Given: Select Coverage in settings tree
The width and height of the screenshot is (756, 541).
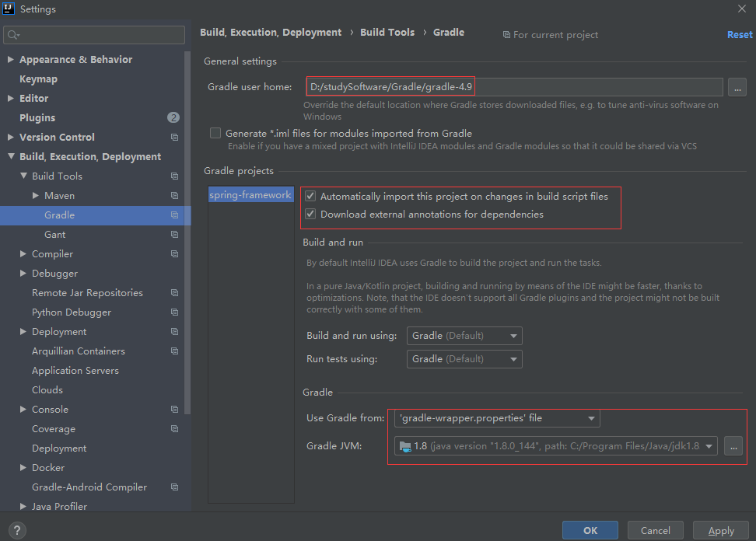Looking at the screenshot, I should click(54, 429).
